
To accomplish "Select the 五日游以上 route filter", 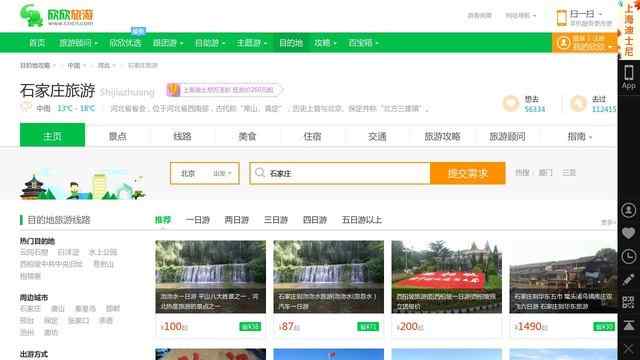I will pos(362,220).
